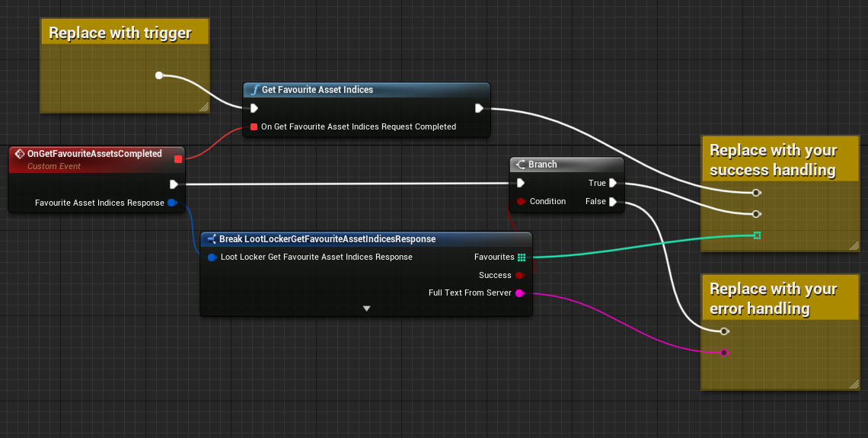Select the Break LootLockerGetFavouriteAssetIndicesResponse node title
Screen dimensions: 868x438
click(x=327, y=239)
